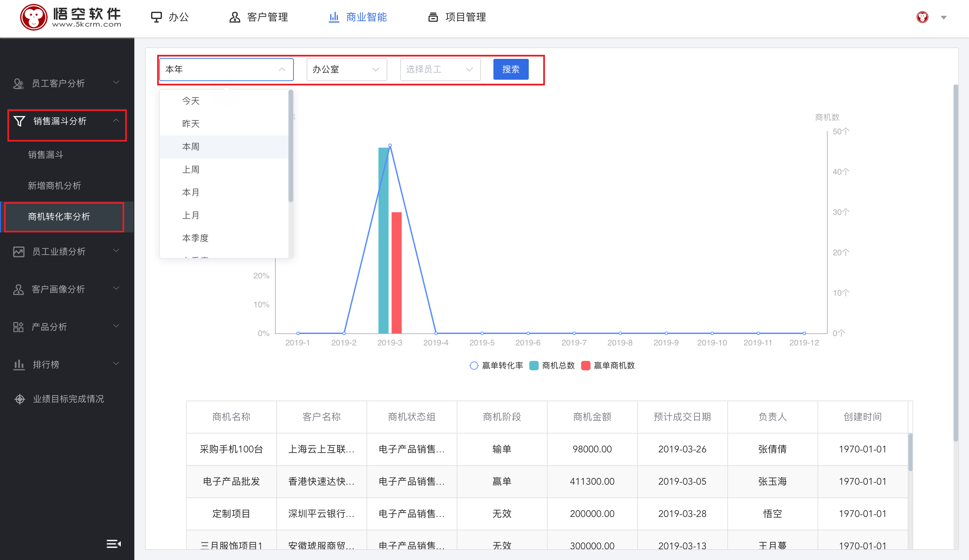Click the 产品分析 grid icon
The height and width of the screenshot is (560, 969).
19,327
